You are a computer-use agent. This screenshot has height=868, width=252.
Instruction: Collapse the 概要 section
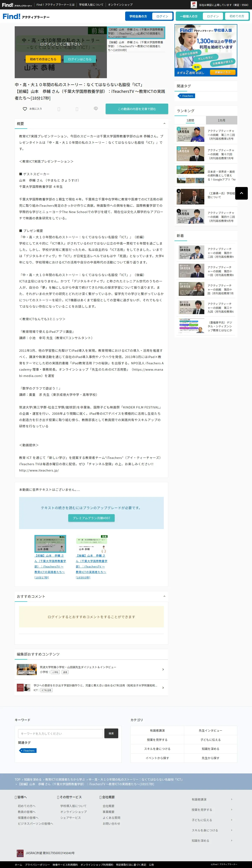[164, 124]
